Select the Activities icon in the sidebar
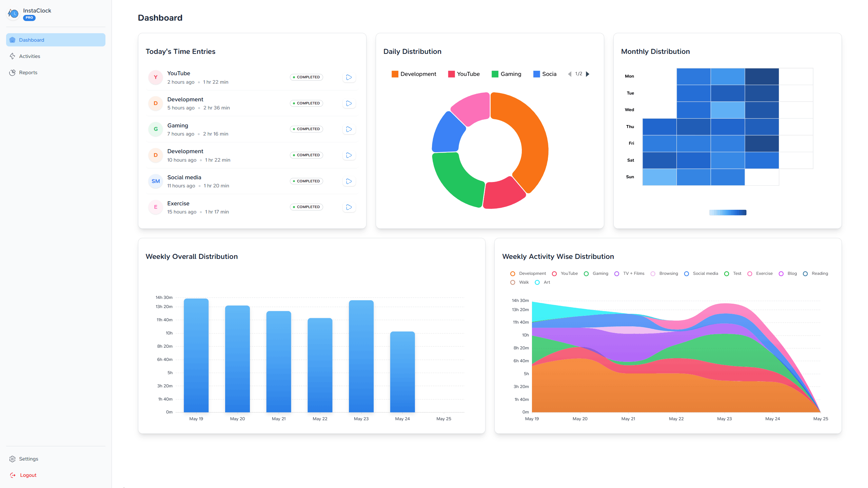This screenshot has width=868, height=488. click(13, 56)
